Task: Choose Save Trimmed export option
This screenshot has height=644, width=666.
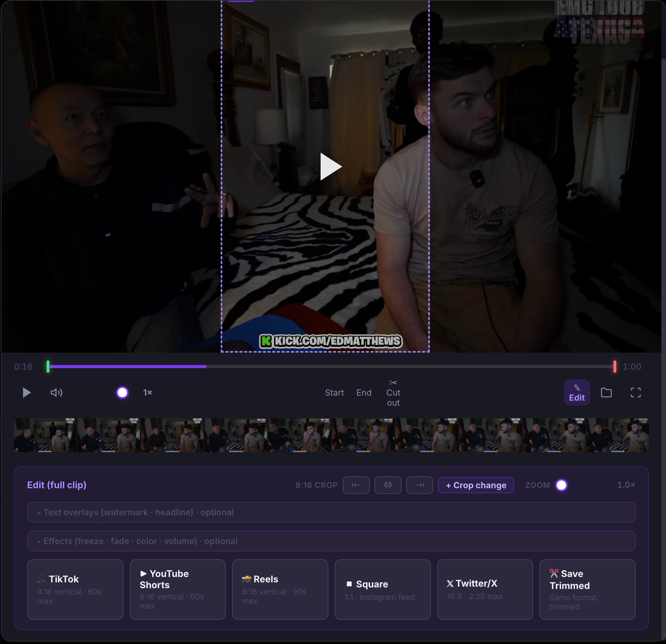Action: (x=587, y=589)
